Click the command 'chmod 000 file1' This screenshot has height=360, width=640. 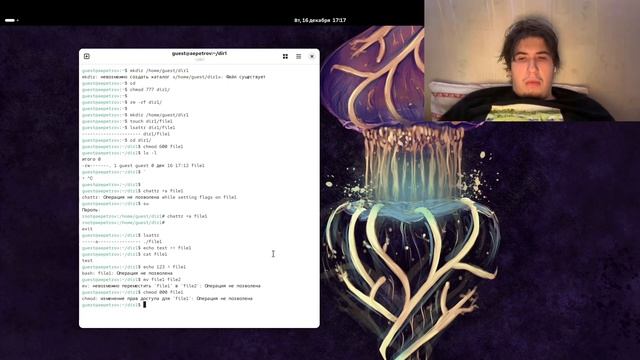tap(163, 292)
